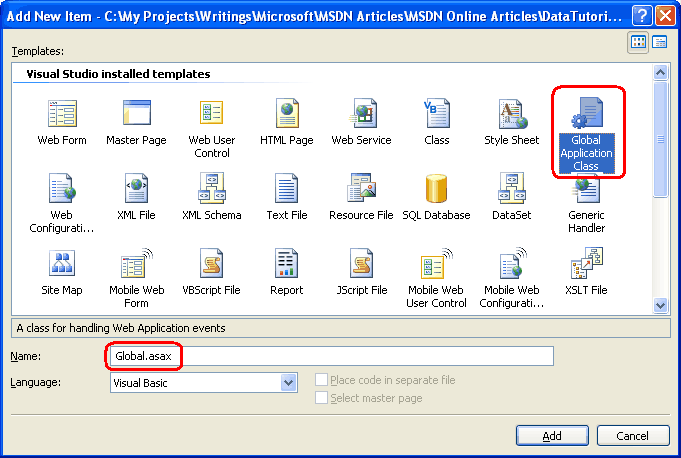Click the templates list scroll up arrow

[x=661, y=72]
